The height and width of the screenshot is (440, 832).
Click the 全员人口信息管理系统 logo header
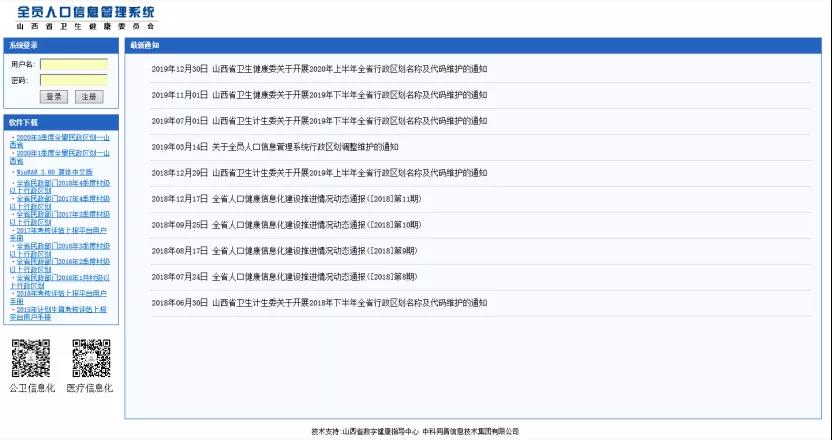point(87,17)
